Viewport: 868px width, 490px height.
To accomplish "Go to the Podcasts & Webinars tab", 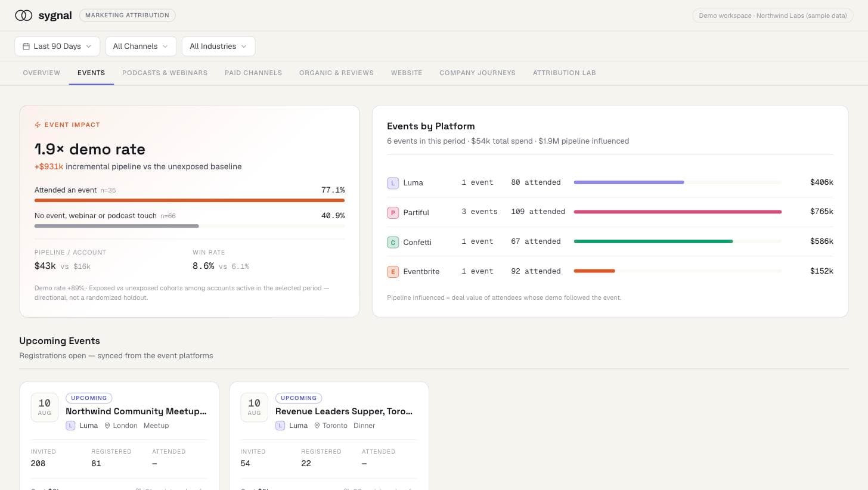I will [165, 73].
